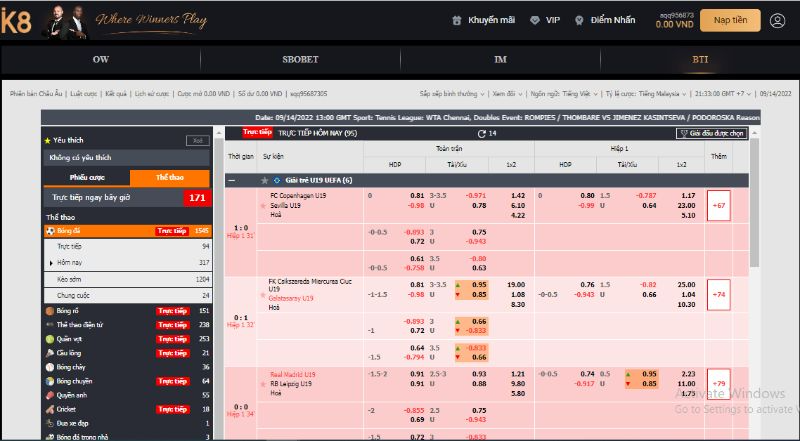Image resolution: width=800 pixels, height=441 pixels.
Task: Collapse the Giải trẻ U19 UEFA league section
Action: [233, 180]
